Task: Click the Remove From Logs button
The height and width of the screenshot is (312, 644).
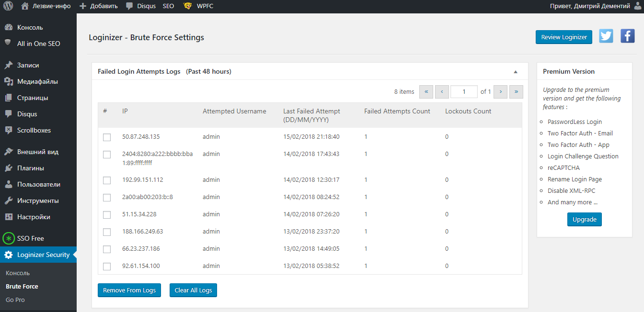Action: coord(129,290)
